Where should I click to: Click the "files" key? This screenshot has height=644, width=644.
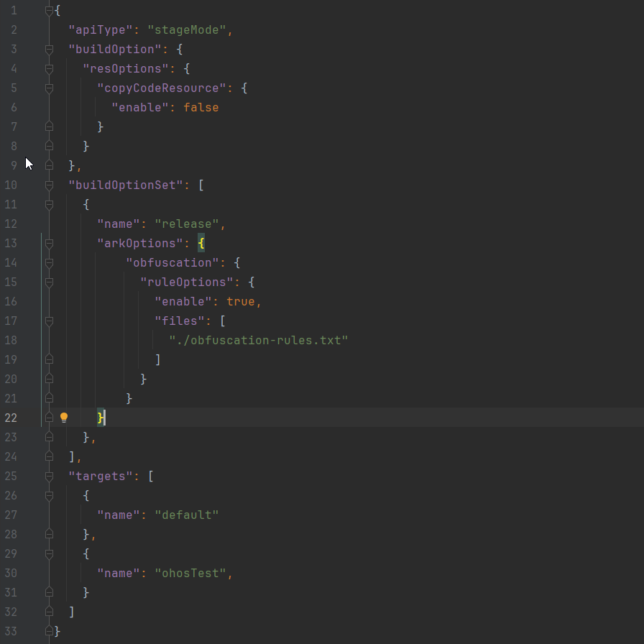point(180,321)
